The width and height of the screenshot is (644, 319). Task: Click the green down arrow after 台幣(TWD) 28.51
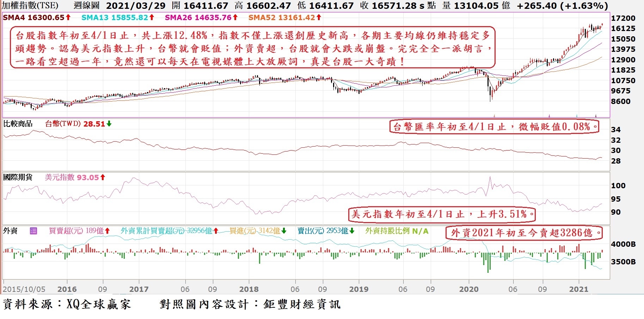(109, 124)
